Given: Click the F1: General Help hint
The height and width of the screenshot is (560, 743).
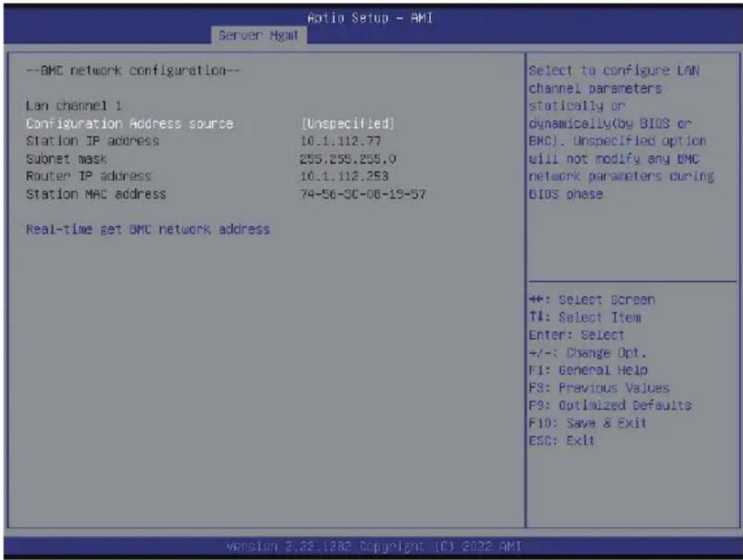Looking at the screenshot, I should pyautogui.click(x=588, y=370).
